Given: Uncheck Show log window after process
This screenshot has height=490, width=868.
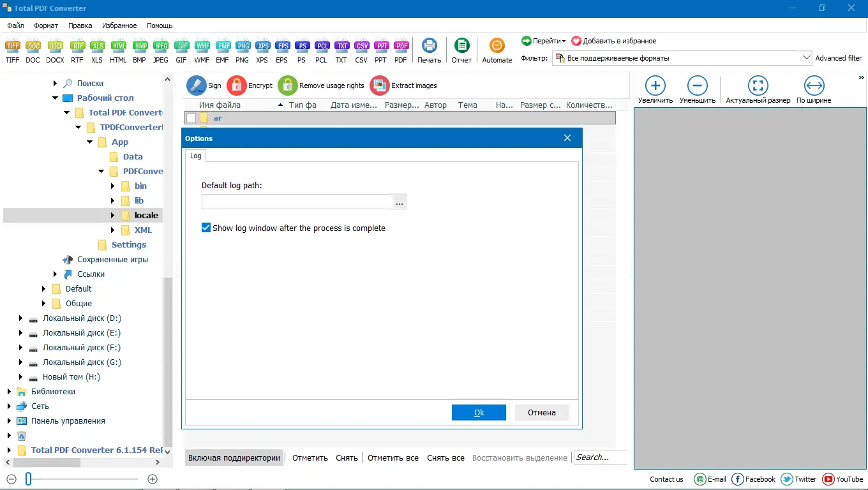Looking at the screenshot, I should tap(206, 228).
